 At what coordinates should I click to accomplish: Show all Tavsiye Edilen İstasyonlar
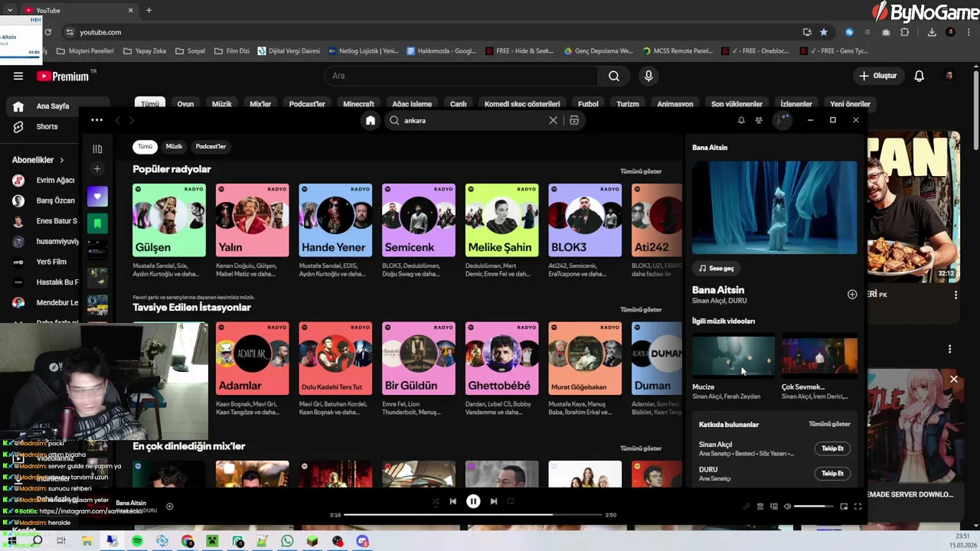click(641, 310)
